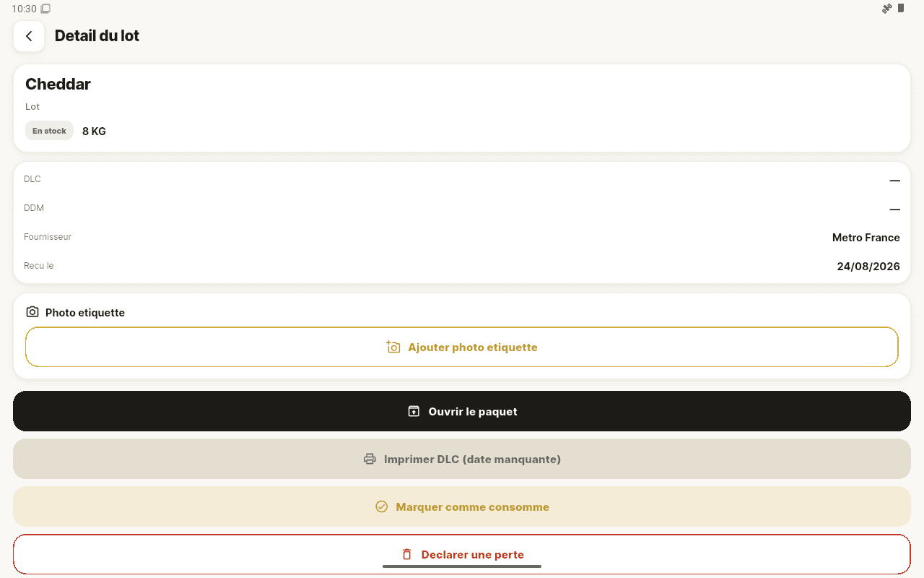
Task: Tap the 10:30 clock in status bar
Action: click(x=24, y=9)
